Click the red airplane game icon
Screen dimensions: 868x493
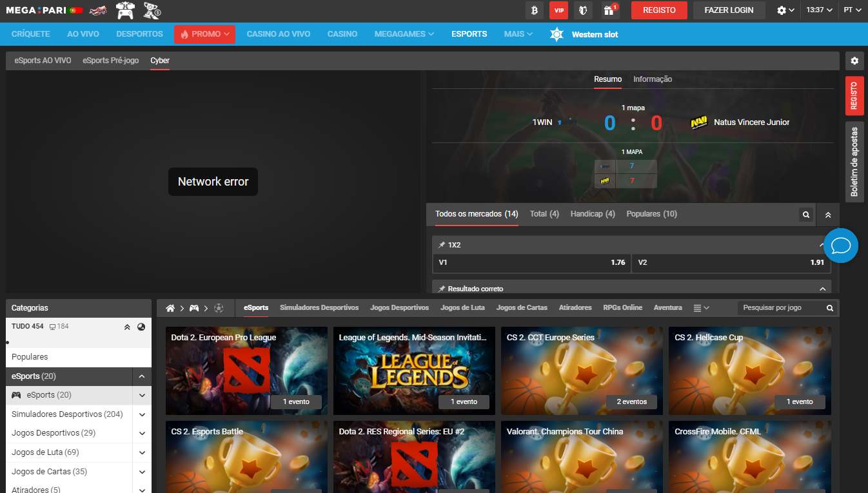point(98,10)
